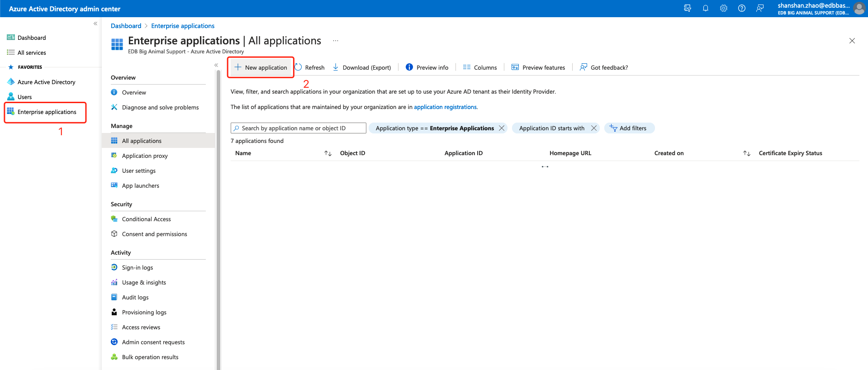Screen dimensions: 868x370
Task: Open Provisioning logs
Action: pyautogui.click(x=144, y=312)
